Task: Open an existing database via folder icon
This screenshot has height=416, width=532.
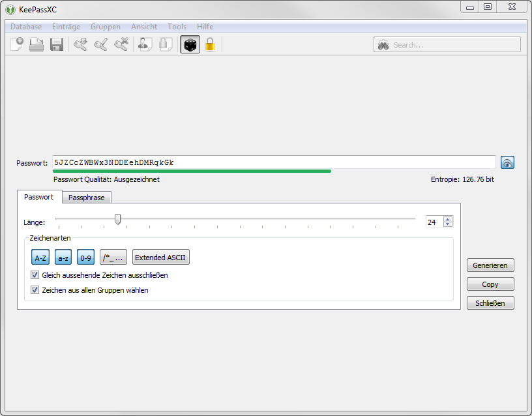Action: click(37, 44)
